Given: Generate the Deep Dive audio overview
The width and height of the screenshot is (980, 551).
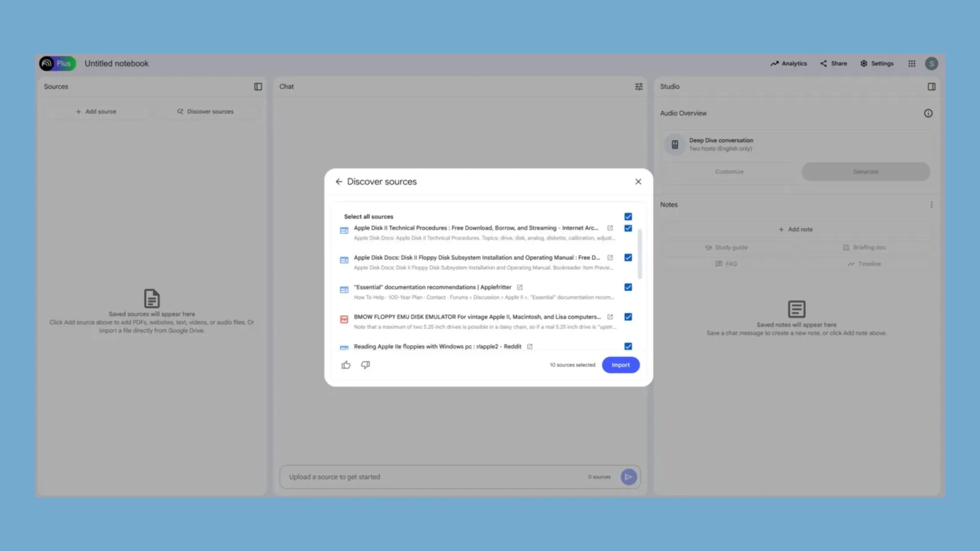Looking at the screenshot, I should tap(866, 172).
